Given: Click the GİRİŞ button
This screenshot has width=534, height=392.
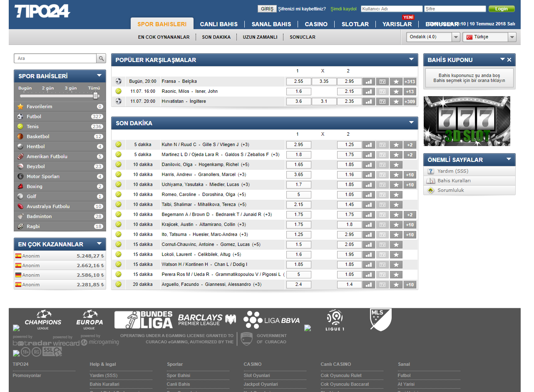Looking at the screenshot, I should pyautogui.click(x=267, y=9).
